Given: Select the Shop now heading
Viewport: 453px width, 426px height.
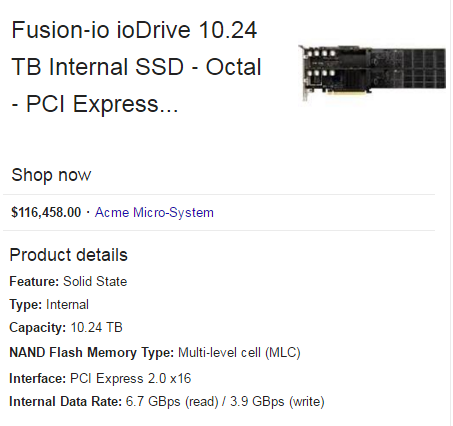Looking at the screenshot, I should pos(51,175).
